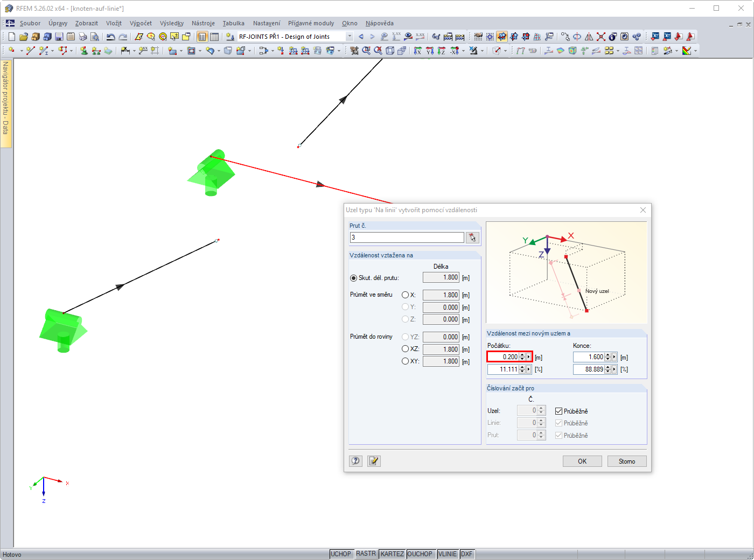Toggle DXF background layer in status bar
This screenshot has height=560, width=754.
[466, 554]
